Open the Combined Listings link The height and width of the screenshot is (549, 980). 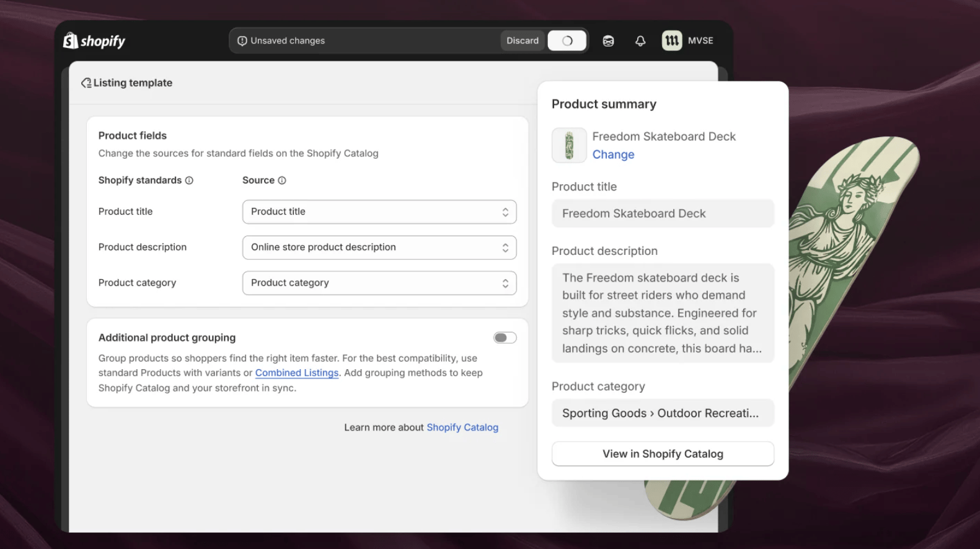(297, 373)
